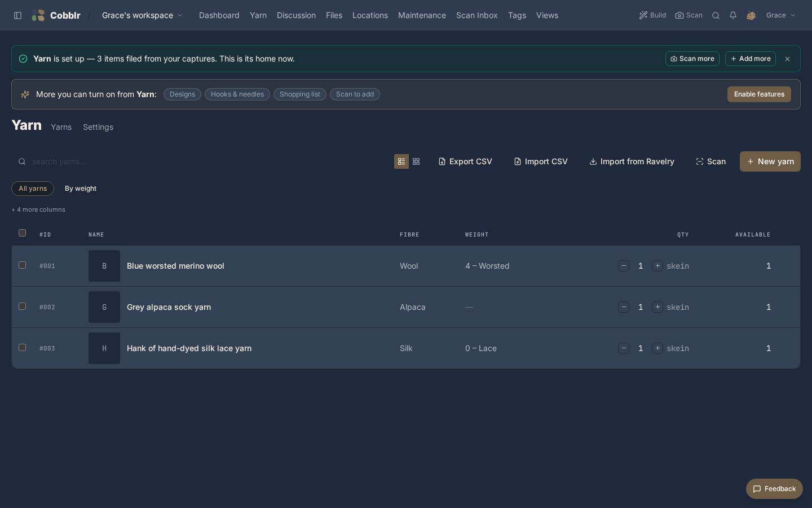
Task: Open Discussion in the nav
Action: (x=296, y=15)
